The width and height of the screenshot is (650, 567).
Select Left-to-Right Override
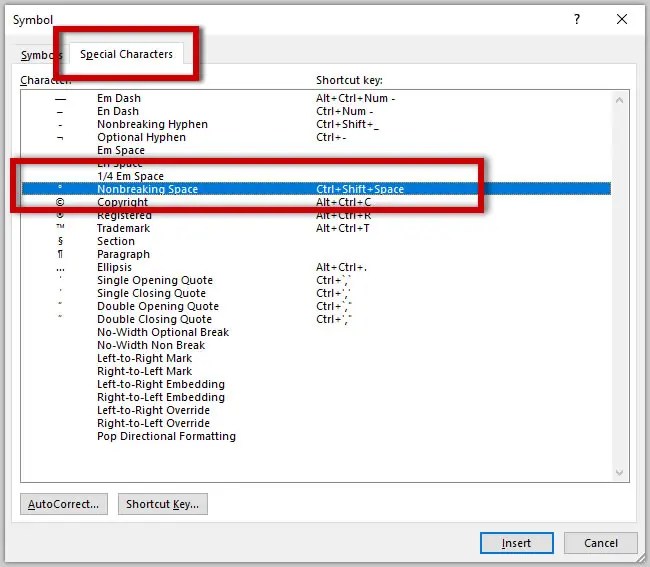point(316,410)
